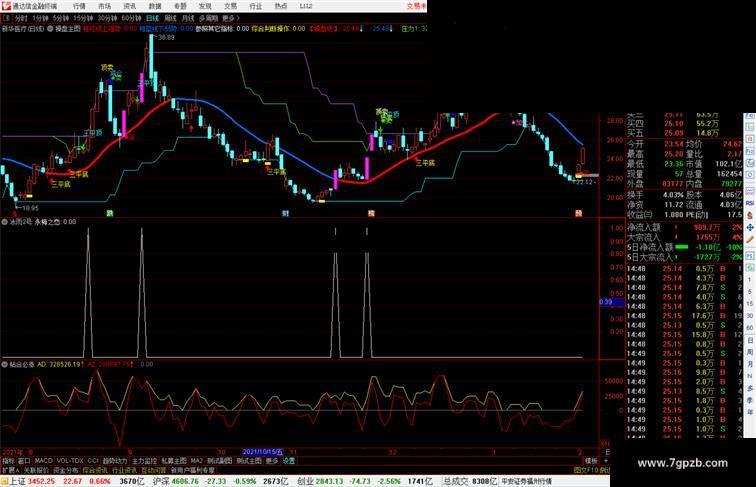
Task: Open the 市场 menu
Action: coord(104,6)
